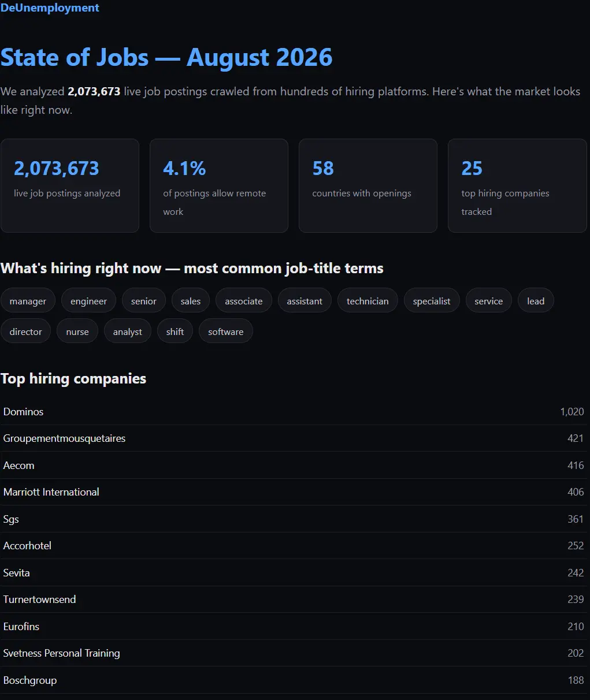590x700 pixels.
Task: Pick the software term chip
Action: (226, 332)
